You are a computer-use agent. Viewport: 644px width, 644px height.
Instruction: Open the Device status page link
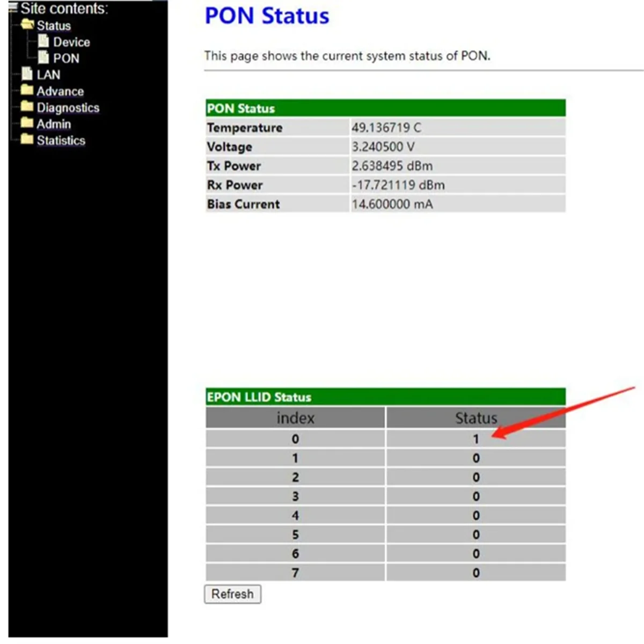71,42
